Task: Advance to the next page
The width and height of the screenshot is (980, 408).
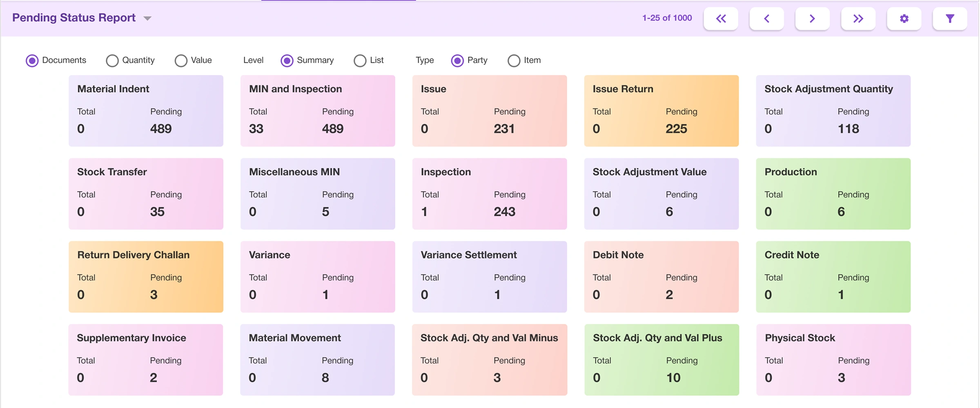Action: pos(812,19)
